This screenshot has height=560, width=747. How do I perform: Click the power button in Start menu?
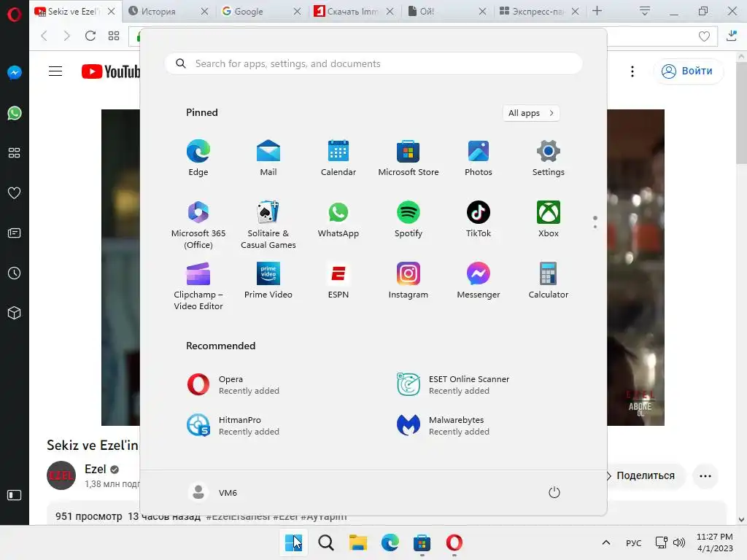pyautogui.click(x=554, y=492)
